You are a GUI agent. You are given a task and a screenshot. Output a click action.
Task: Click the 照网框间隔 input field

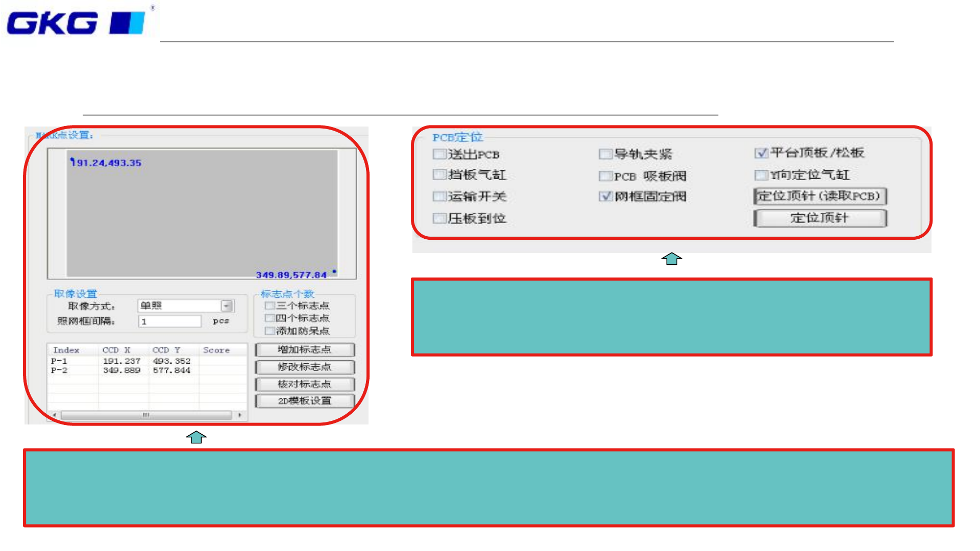click(169, 321)
